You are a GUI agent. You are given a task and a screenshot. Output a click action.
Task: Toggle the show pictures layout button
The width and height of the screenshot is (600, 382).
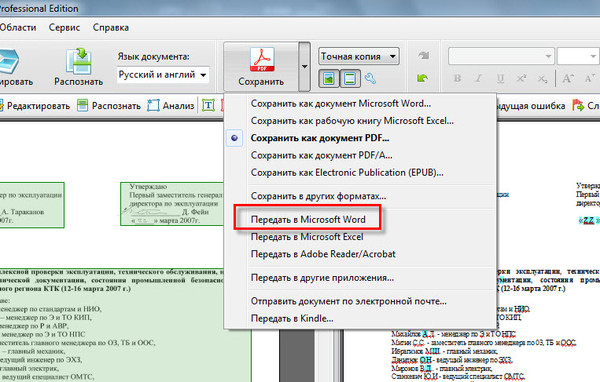coord(329,79)
